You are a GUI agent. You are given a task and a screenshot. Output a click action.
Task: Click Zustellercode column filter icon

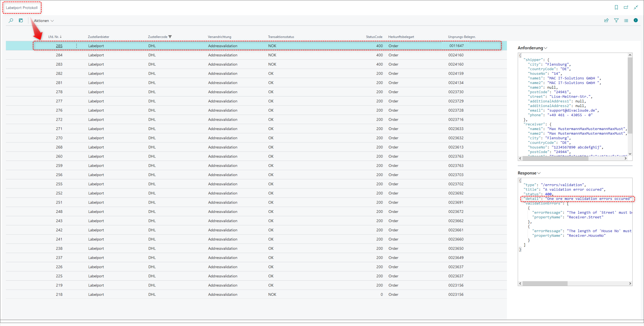[x=170, y=37]
